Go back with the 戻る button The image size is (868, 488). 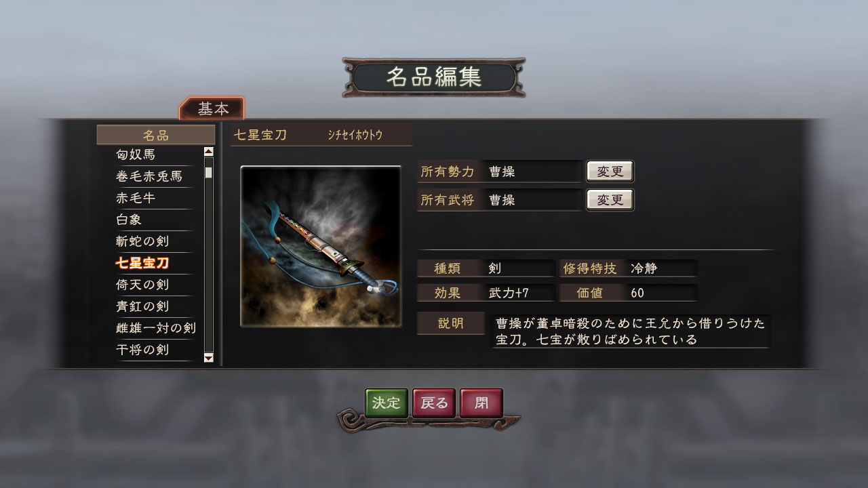point(434,403)
